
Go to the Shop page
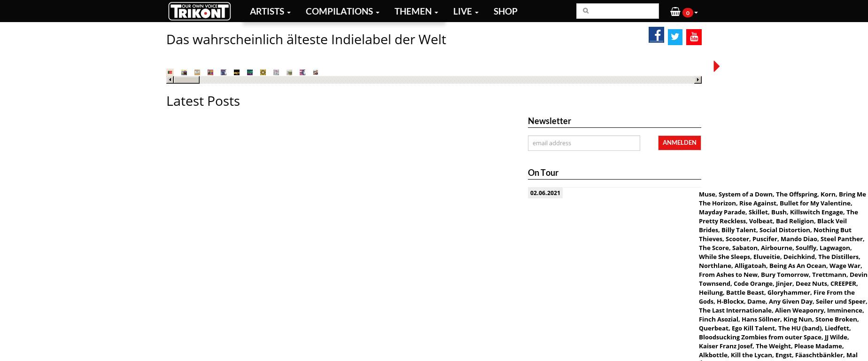[505, 11]
